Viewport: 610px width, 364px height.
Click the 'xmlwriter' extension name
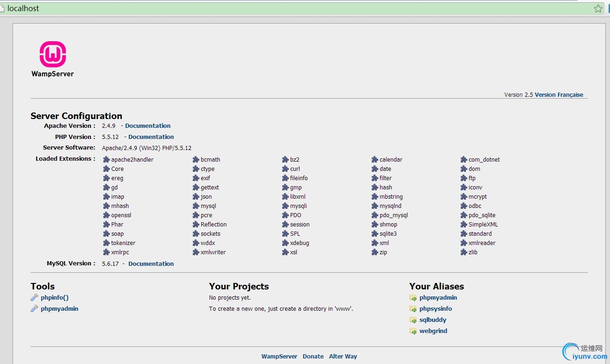[213, 252]
